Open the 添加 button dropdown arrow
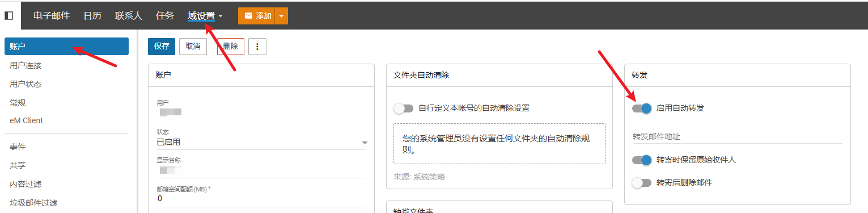 click(281, 16)
